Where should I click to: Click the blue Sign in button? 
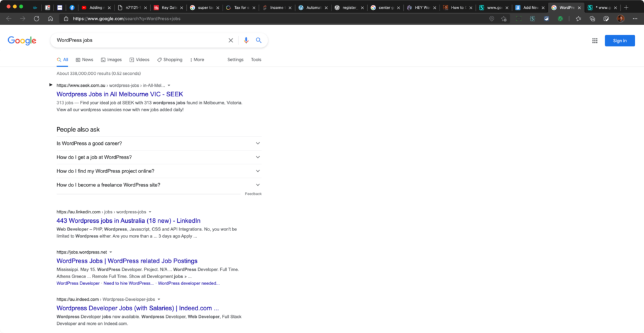(619, 41)
